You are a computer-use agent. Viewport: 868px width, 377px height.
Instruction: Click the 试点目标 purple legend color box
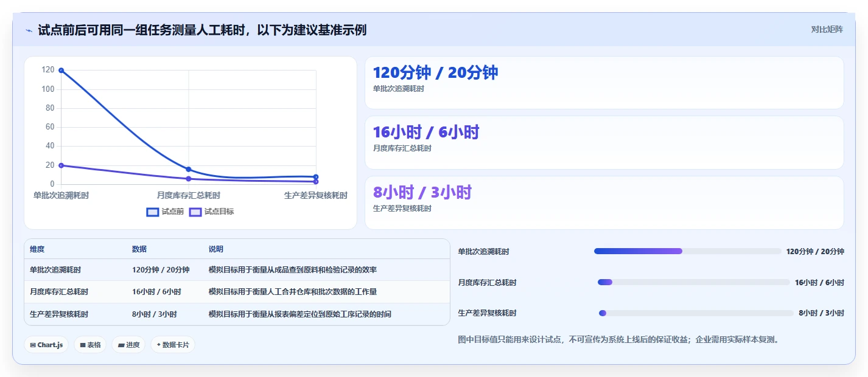pyautogui.click(x=195, y=212)
